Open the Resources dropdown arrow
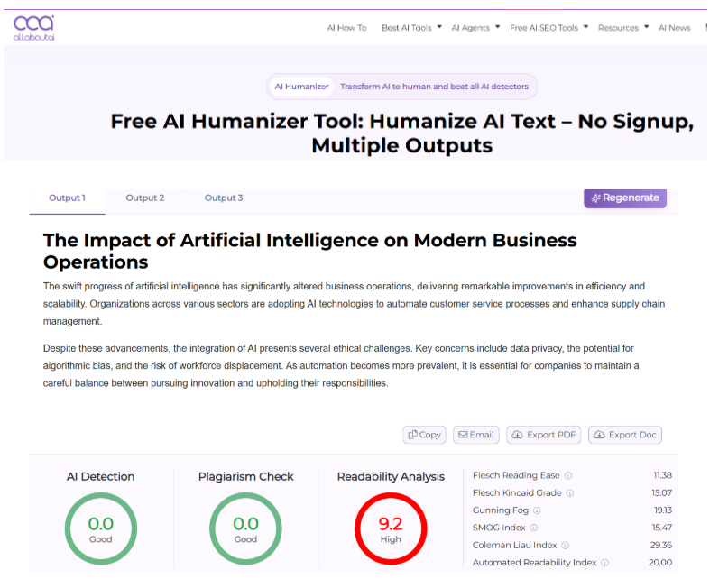This screenshot has height=579, width=728. coord(646,27)
